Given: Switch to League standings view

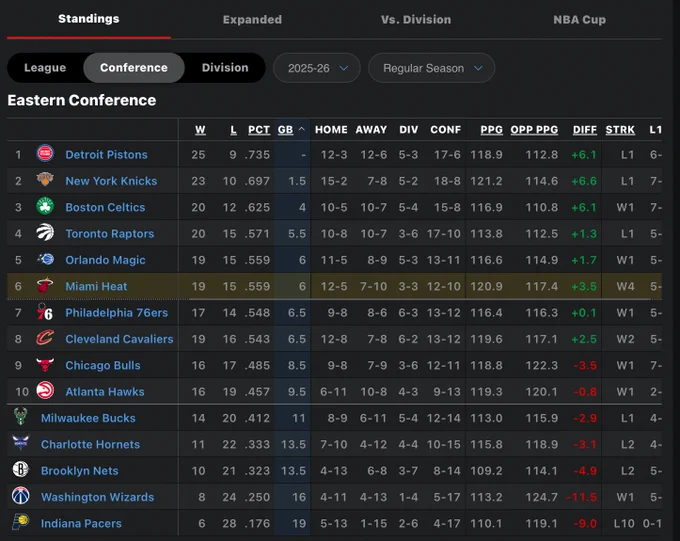Looking at the screenshot, I should coord(45,68).
